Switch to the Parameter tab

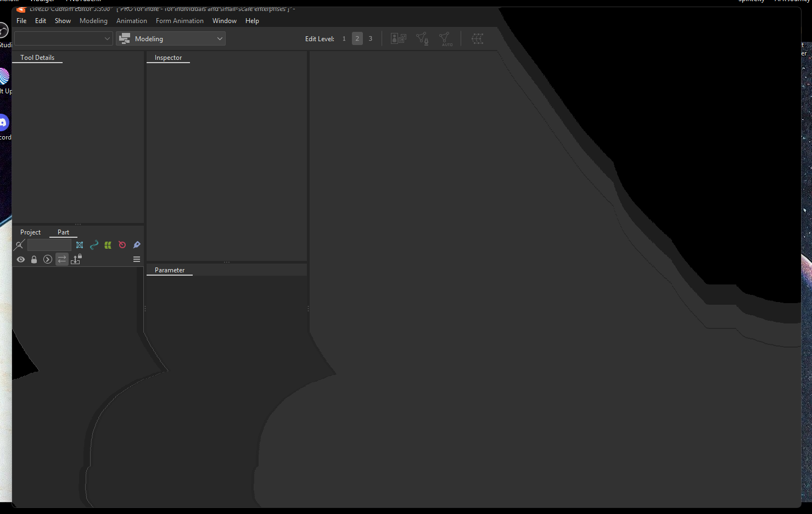point(170,270)
